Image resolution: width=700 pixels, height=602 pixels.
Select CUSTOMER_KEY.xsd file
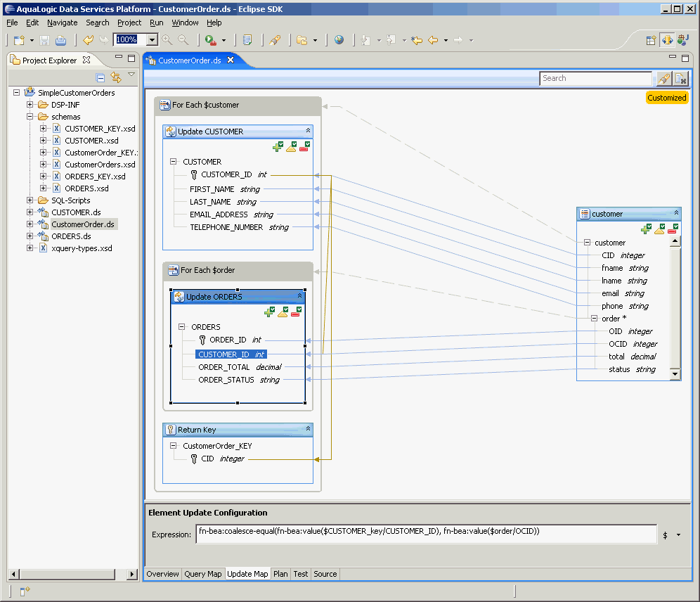[100, 129]
